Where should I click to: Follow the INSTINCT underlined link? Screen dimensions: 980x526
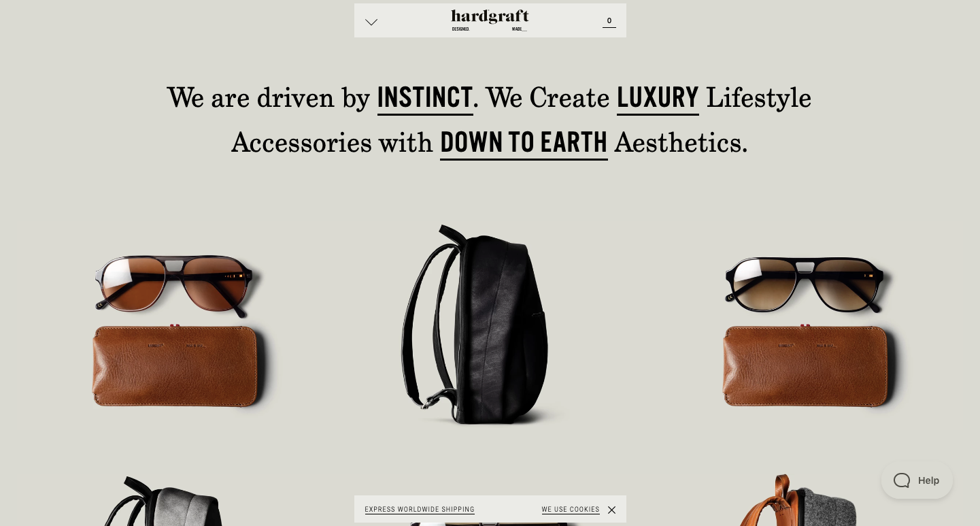point(425,97)
